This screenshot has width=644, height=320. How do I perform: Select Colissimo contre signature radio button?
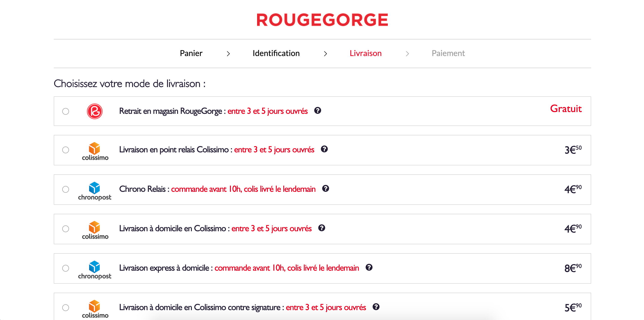[66, 307]
